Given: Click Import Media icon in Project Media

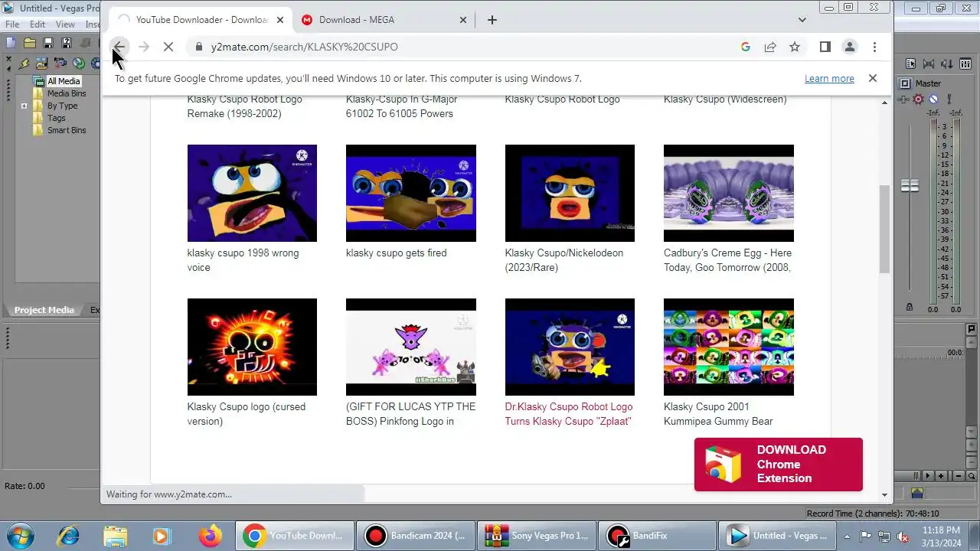Looking at the screenshot, I should point(42,64).
